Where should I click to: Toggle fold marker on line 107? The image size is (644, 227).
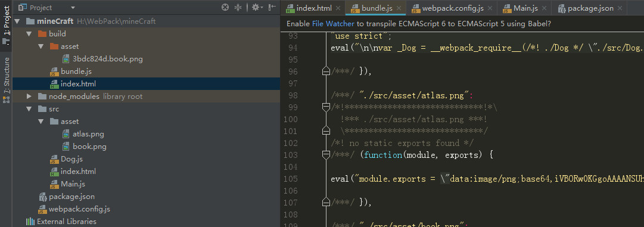pos(326,203)
